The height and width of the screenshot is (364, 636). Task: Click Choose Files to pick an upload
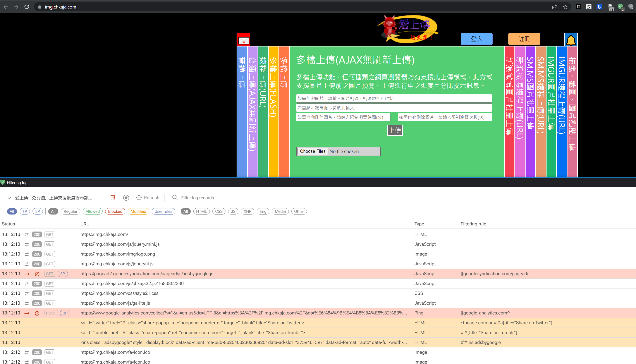tap(312, 151)
